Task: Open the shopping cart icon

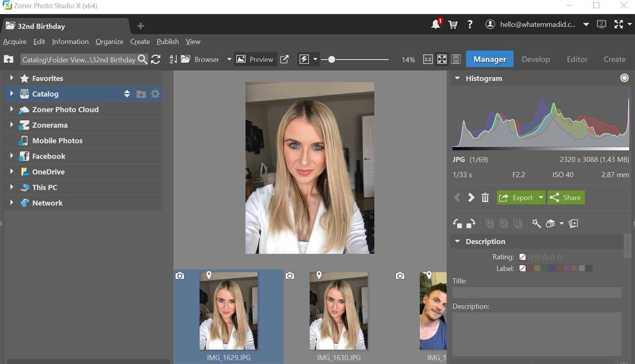Action: (x=453, y=25)
